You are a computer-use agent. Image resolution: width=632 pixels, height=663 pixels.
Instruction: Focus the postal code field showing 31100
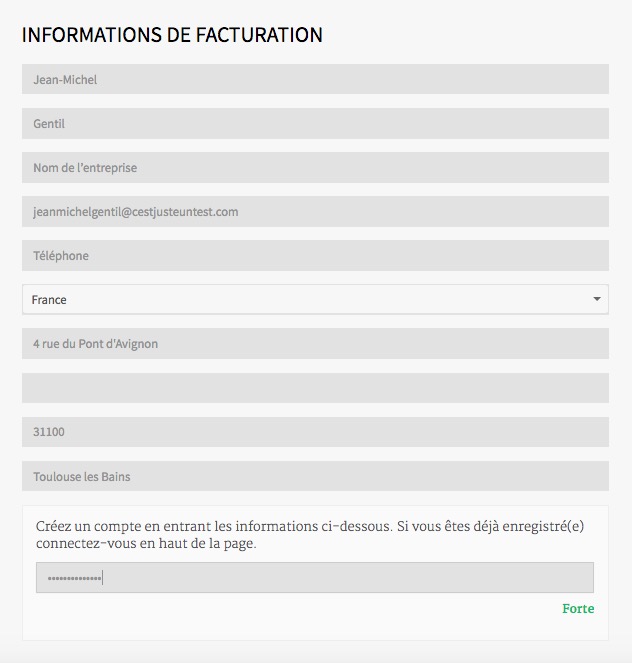point(315,432)
